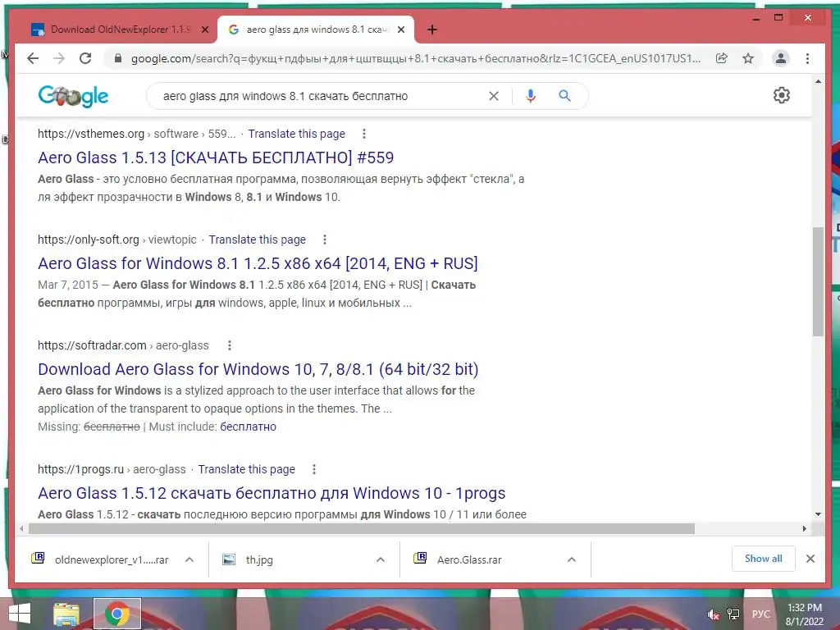This screenshot has height=630, width=840.
Task: Open a new tab with the plus button
Action: 432,30
